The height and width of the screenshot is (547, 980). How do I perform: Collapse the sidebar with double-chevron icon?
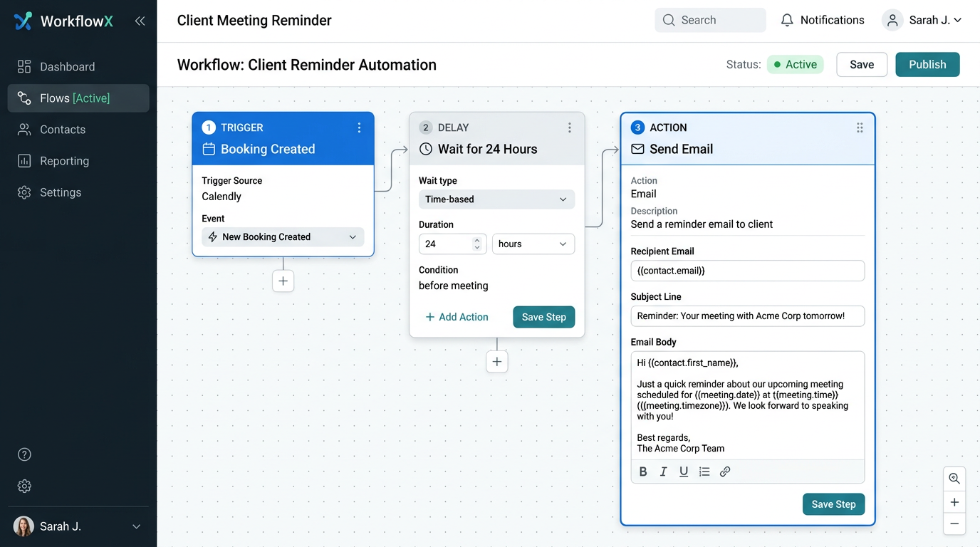[x=140, y=21]
